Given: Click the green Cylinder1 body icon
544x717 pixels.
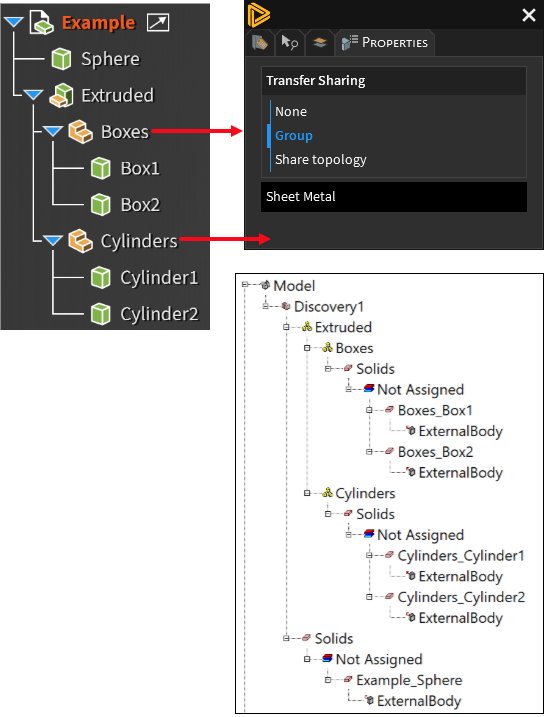Looking at the screenshot, I should point(101,278).
